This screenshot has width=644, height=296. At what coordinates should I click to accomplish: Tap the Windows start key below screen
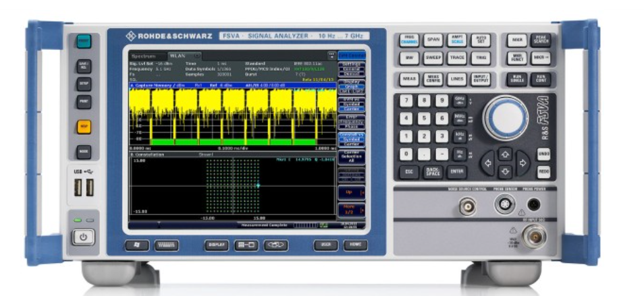pyautogui.click(x=137, y=245)
